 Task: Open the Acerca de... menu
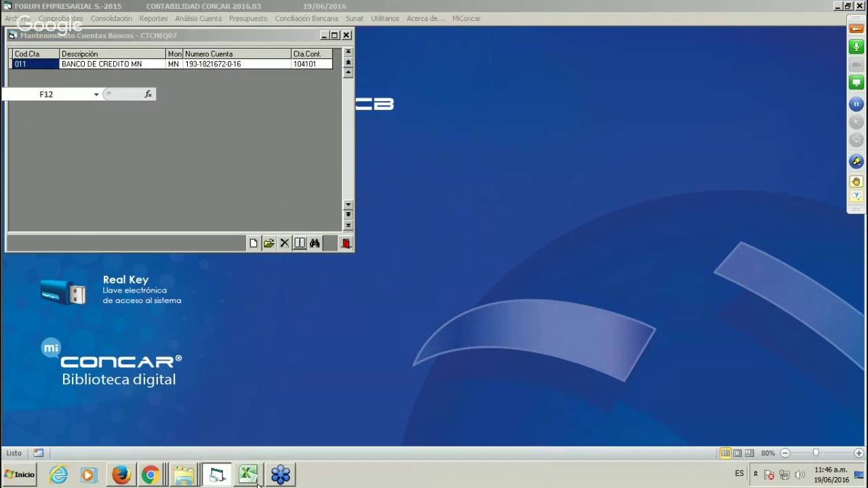426,18
